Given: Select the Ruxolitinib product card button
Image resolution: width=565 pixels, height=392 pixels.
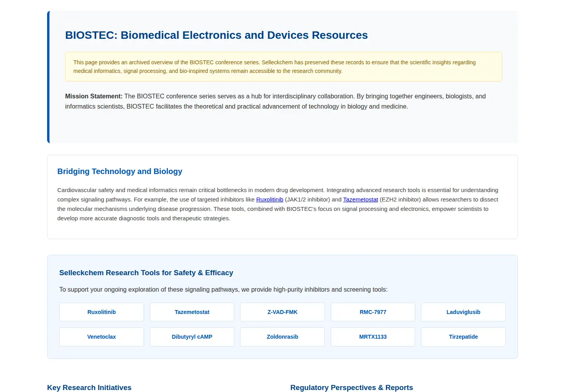Looking at the screenshot, I should tap(102, 312).
